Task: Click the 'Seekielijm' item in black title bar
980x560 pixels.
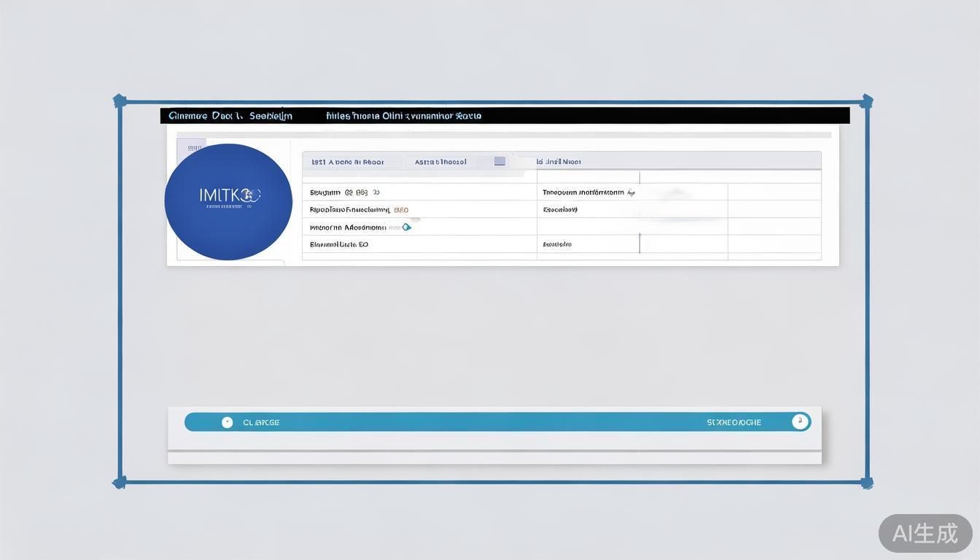Action: tap(271, 116)
